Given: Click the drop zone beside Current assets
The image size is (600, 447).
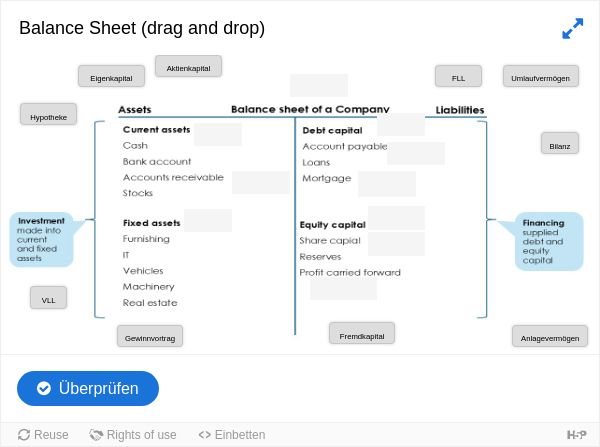Looking at the screenshot, I should (x=218, y=134).
